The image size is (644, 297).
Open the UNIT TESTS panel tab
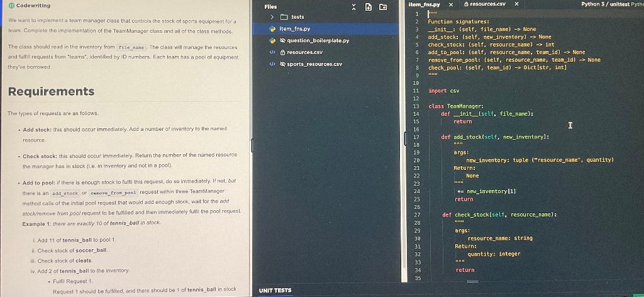click(275, 291)
